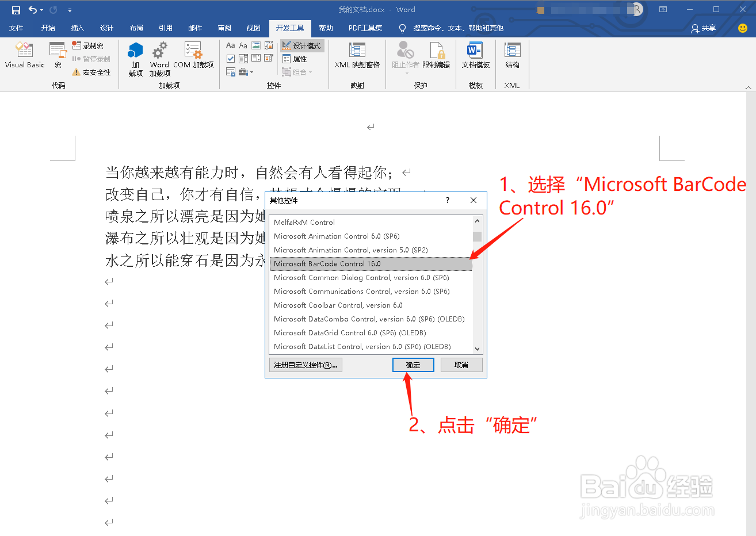Image resolution: width=756 pixels, height=536 pixels.
Task: Select MelfaRxM Control
Action: [x=371, y=222]
